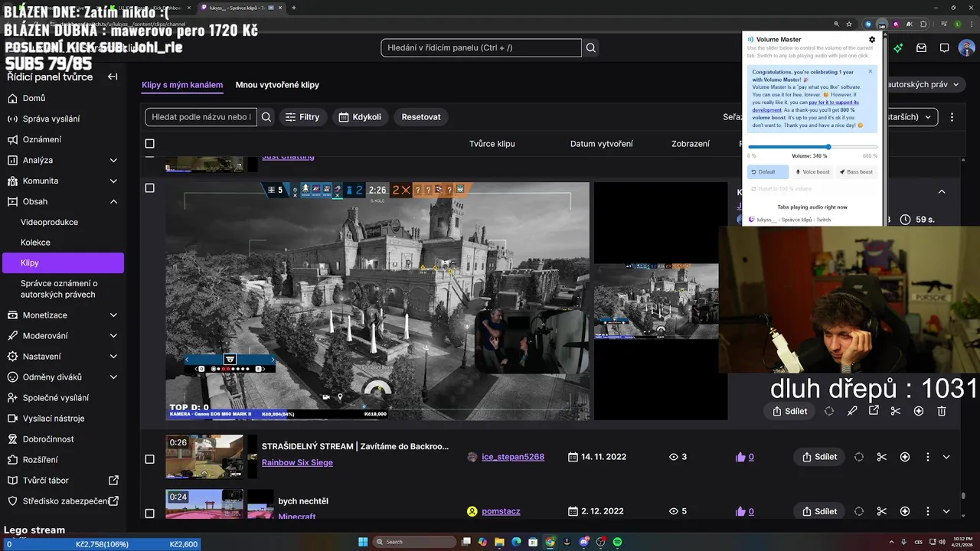Expand the STRAŠIDELNÝ STREAM clip row
This screenshot has width=980, height=551.
pos(946,457)
